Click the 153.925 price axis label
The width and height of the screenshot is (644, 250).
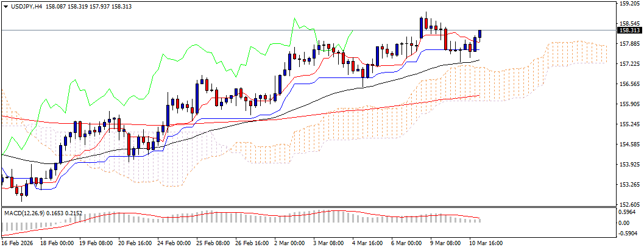point(630,165)
